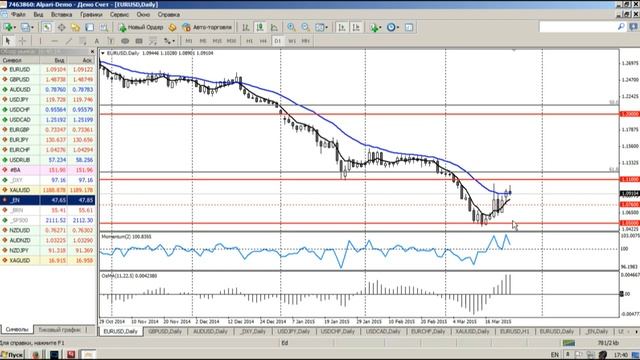
Task: Select the text A tool
Action: coord(97,41)
